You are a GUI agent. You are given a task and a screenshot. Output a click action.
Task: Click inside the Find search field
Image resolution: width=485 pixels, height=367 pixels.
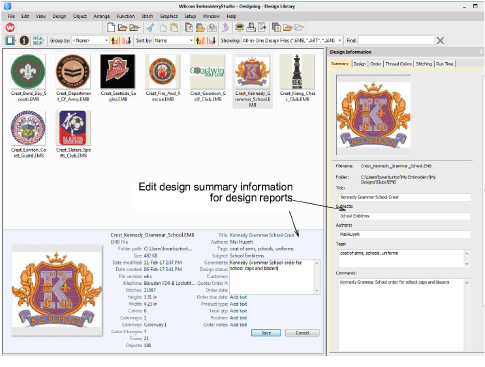396,40
